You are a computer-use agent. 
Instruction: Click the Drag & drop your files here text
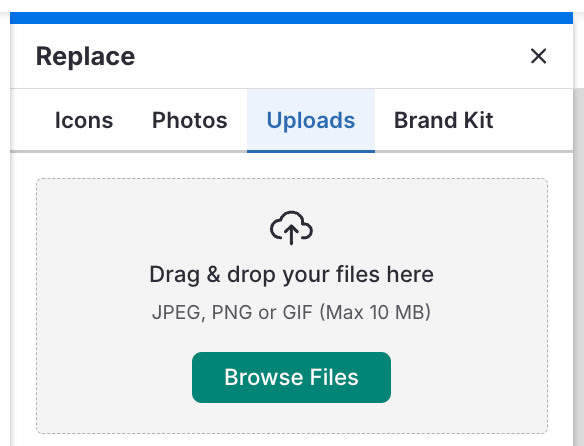291,275
